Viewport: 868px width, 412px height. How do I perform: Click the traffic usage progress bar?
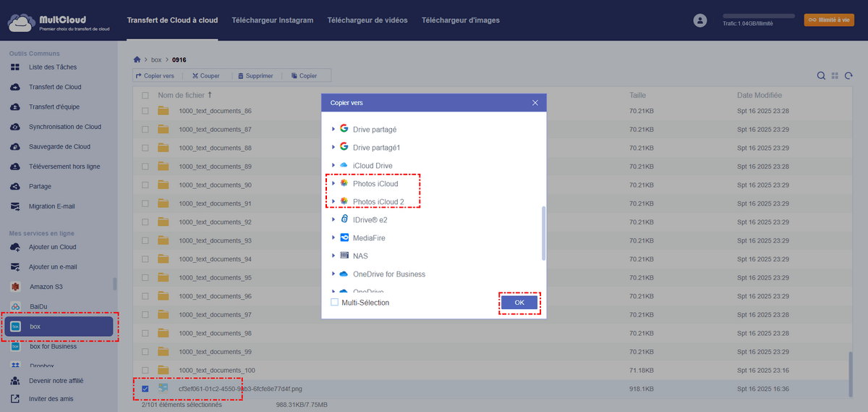759,15
